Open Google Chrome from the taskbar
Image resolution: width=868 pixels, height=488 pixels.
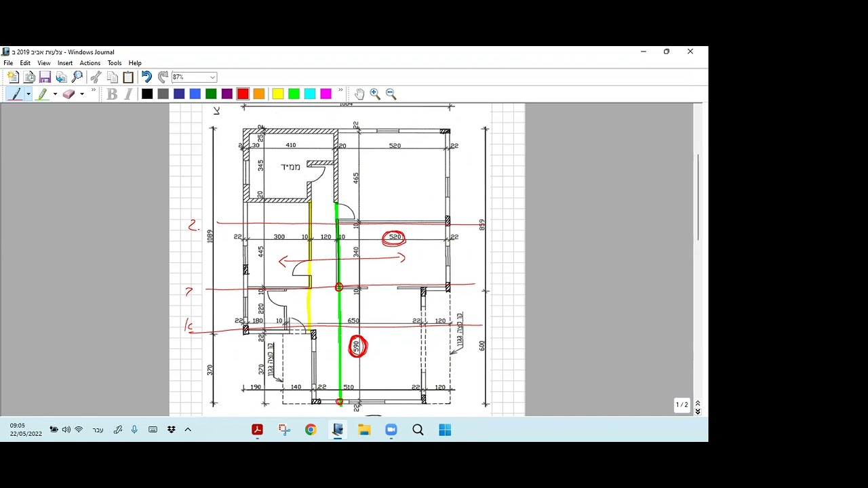pos(311,430)
